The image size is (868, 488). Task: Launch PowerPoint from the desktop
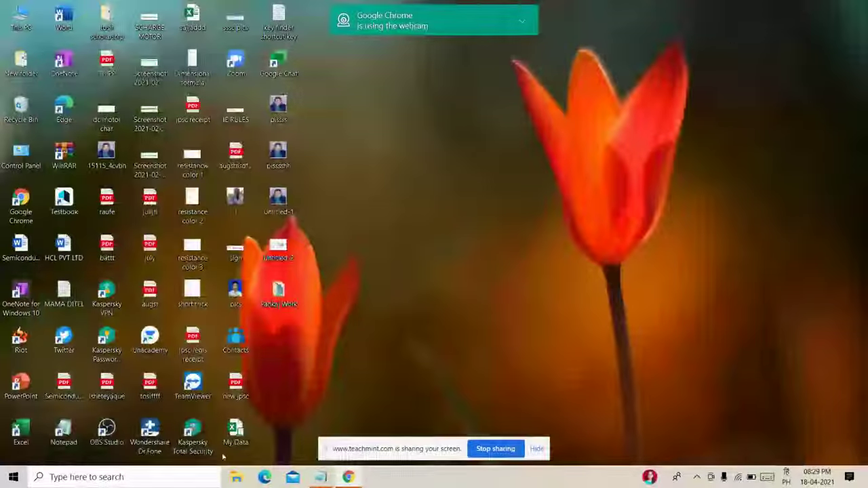pyautogui.click(x=21, y=386)
